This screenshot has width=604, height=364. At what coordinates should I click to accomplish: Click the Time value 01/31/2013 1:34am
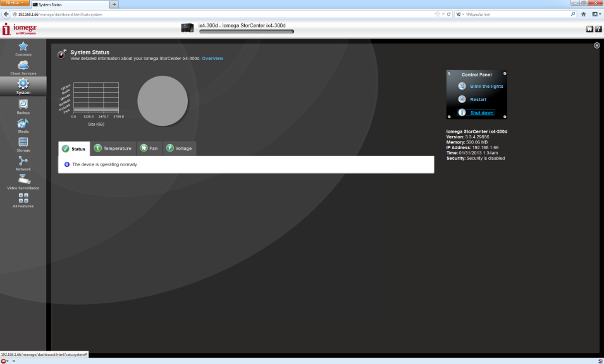point(478,153)
